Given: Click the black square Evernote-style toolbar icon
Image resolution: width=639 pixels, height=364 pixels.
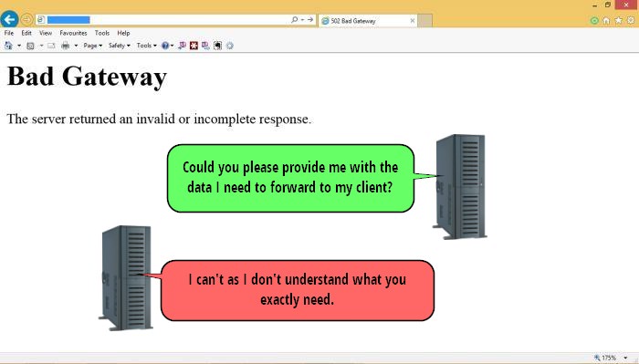Looking at the screenshot, I should point(217,46).
